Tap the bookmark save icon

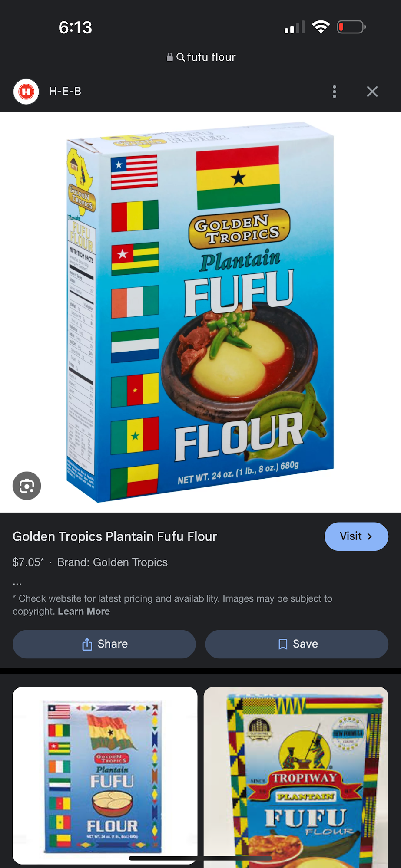283,644
